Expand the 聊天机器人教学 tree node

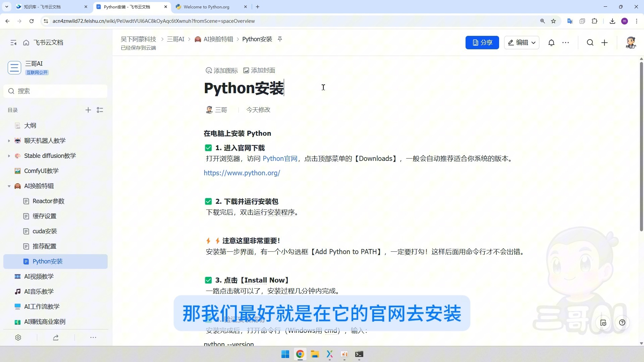coord(9,141)
